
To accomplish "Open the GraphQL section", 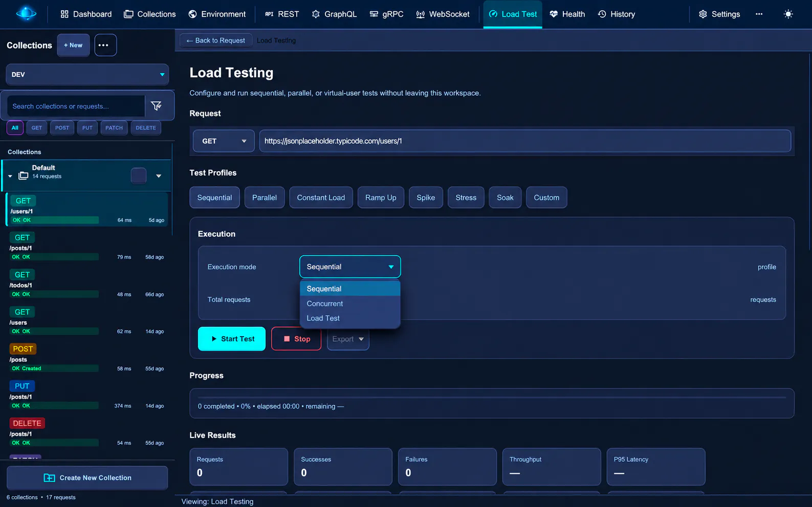I will 334,14.
